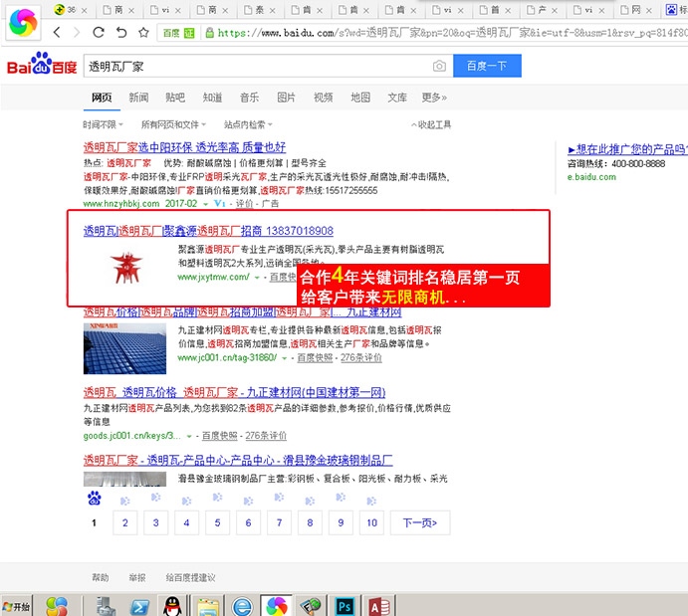
Task: Click the PowerShell taskbar icon
Action: (140, 607)
